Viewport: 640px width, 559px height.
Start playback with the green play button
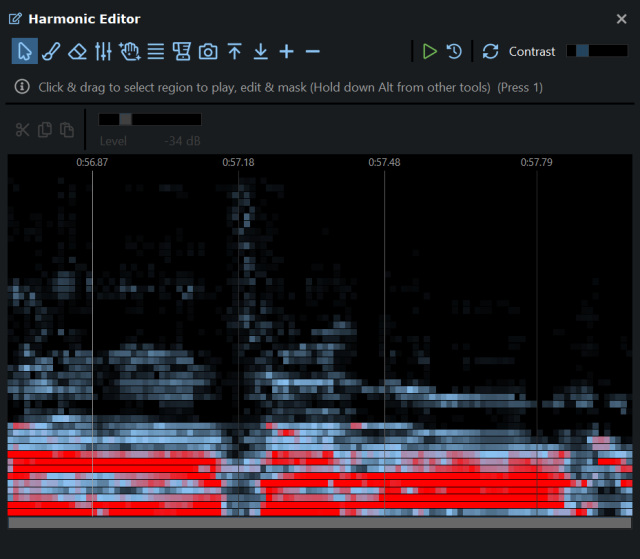pos(429,51)
